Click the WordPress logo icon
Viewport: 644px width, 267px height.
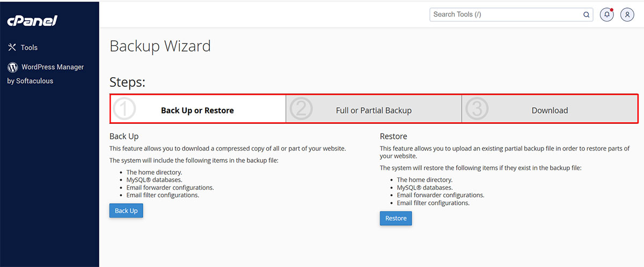tap(13, 68)
